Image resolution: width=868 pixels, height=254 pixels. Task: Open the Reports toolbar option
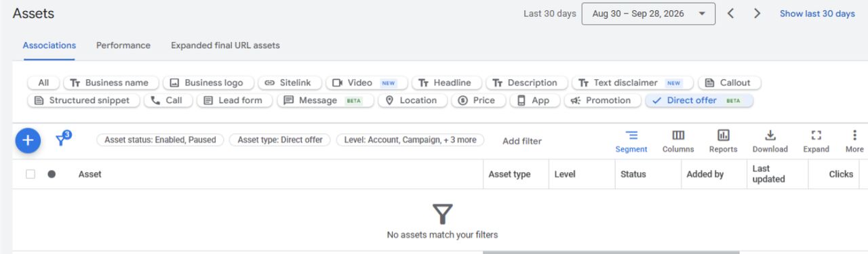pos(724,141)
